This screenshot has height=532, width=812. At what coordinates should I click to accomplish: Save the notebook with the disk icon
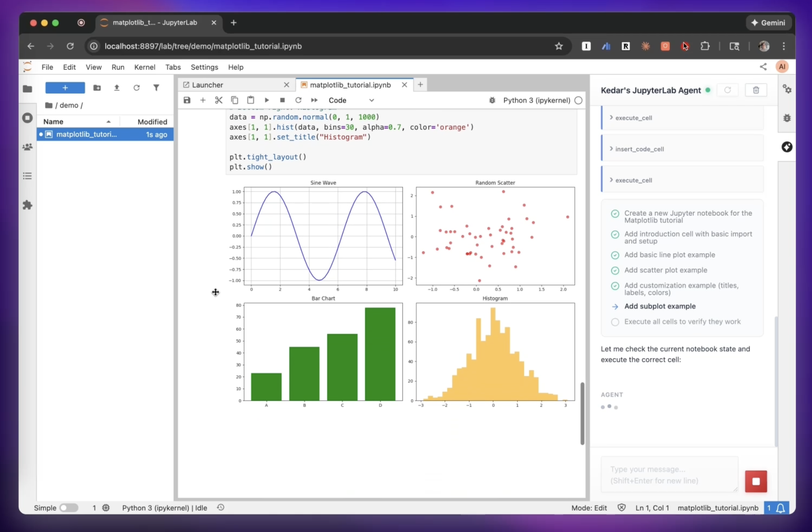[x=187, y=100]
